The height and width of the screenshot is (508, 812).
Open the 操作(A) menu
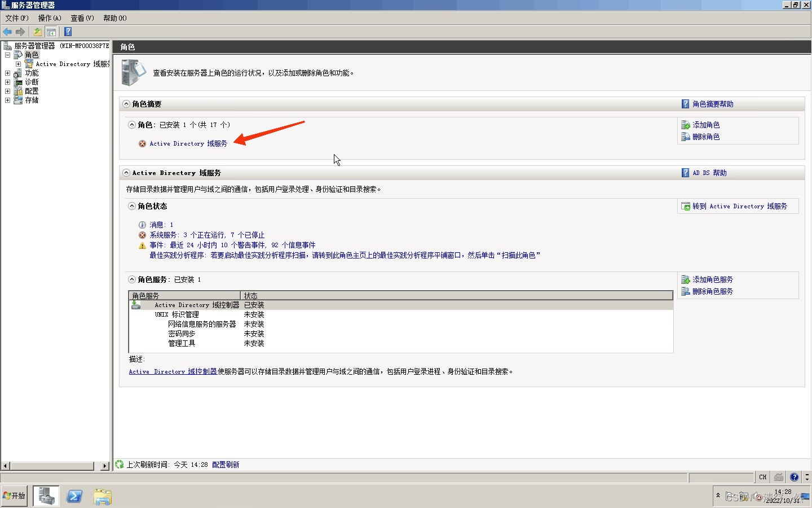click(50, 18)
